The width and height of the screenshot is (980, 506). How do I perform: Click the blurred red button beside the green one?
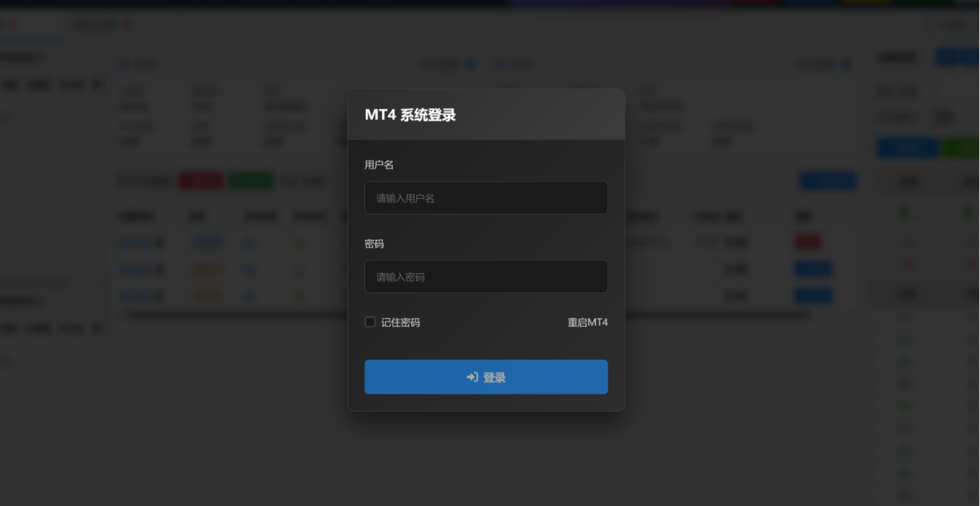click(x=201, y=181)
